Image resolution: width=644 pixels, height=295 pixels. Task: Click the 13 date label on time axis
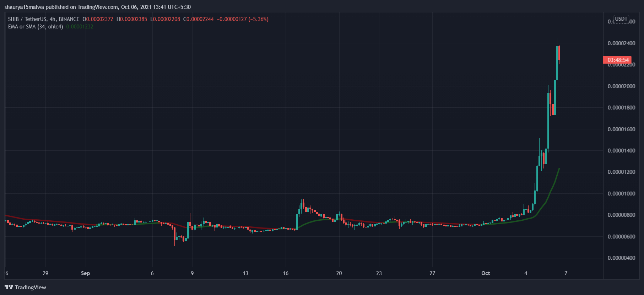click(x=245, y=273)
